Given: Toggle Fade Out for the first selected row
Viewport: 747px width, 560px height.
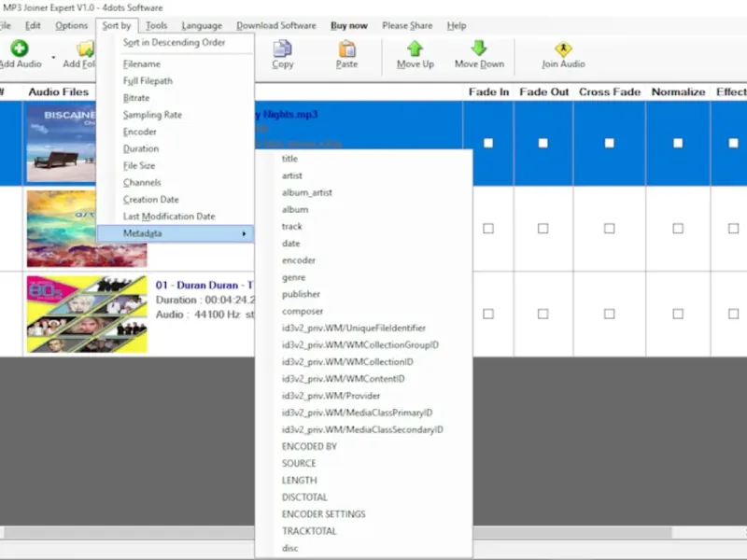Looking at the screenshot, I should tap(543, 143).
